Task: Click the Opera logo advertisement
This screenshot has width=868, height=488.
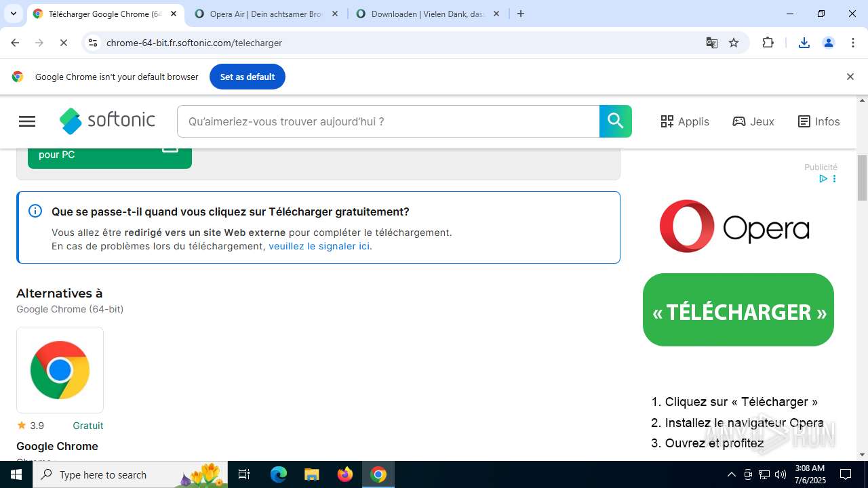Action: click(x=734, y=226)
